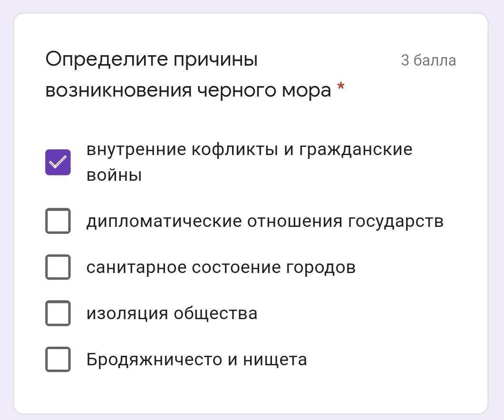Click the word "государств" in second option

click(x=396, y=221)
